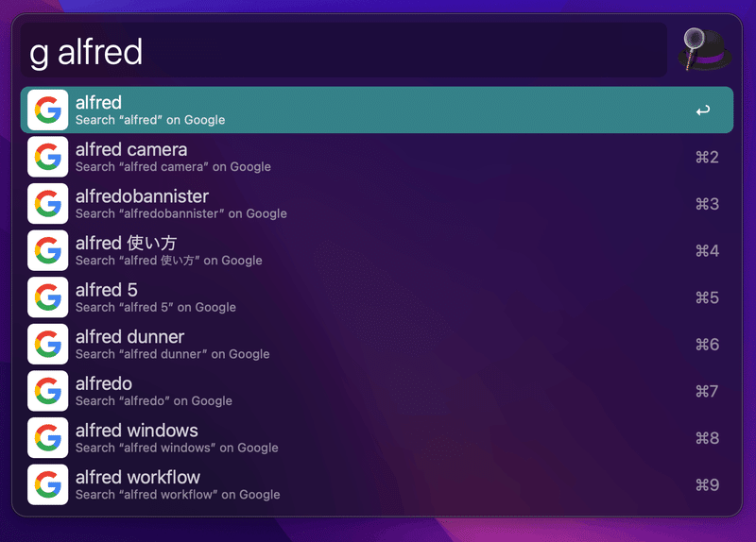The image size is (756, 542).
Task: Click Google icon beside 'alfred windows'
Action: (x=48, y=437)
